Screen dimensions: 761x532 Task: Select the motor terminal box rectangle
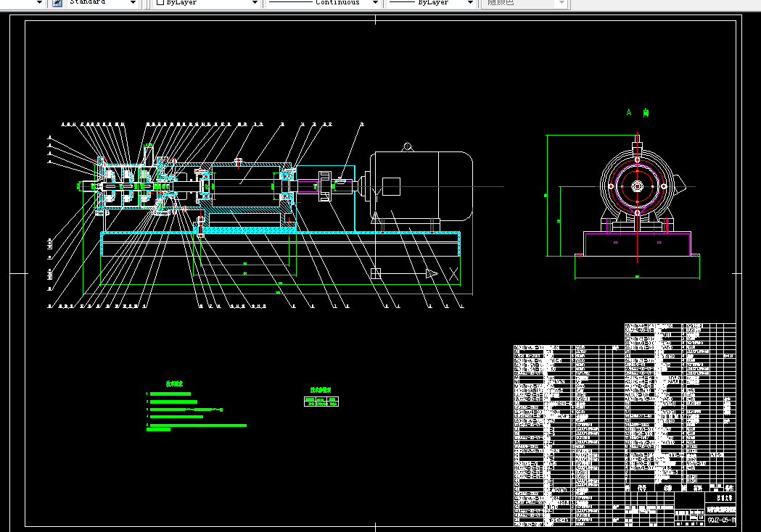pyautogui.click(x=391, y=187)
